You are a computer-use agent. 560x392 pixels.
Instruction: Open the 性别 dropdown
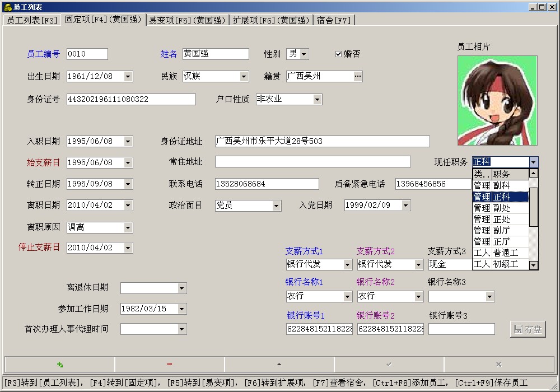click(304, 54)
